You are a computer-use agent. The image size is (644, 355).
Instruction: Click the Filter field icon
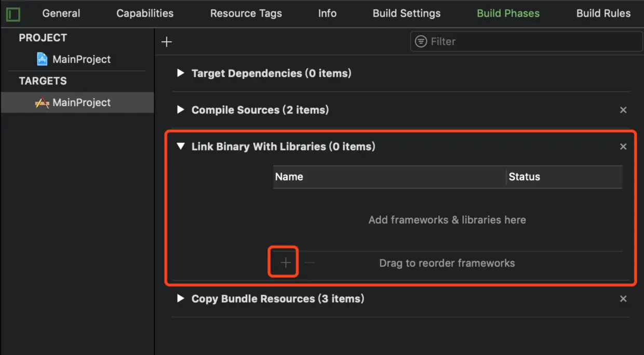point(422,42)
